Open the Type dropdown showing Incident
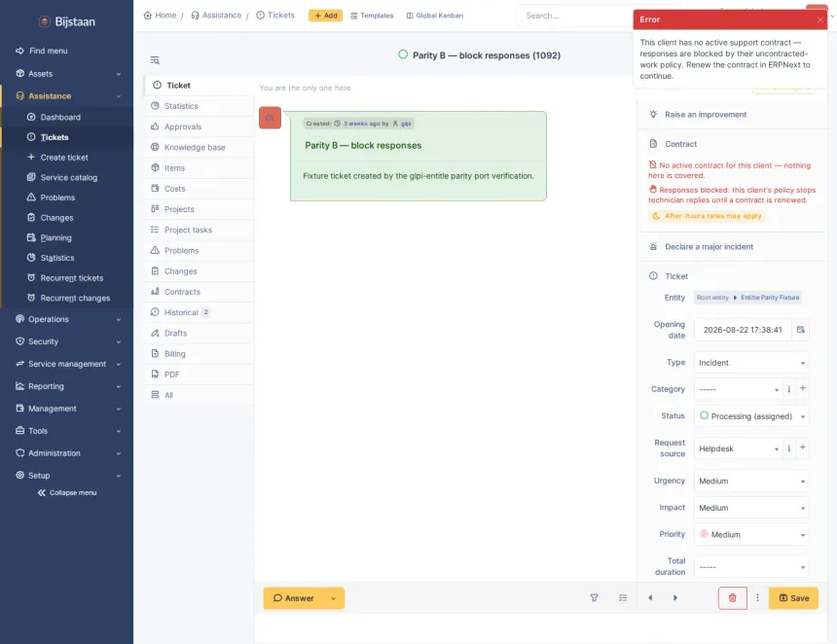This screenshot has height=644, width=837. (751, 363)
